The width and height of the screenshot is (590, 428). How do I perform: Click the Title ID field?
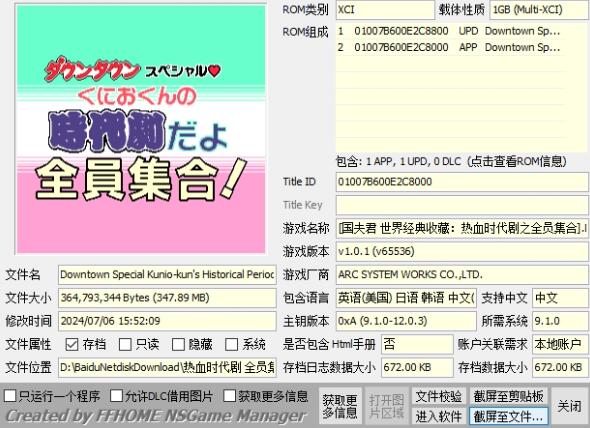[x=462, y=182]
